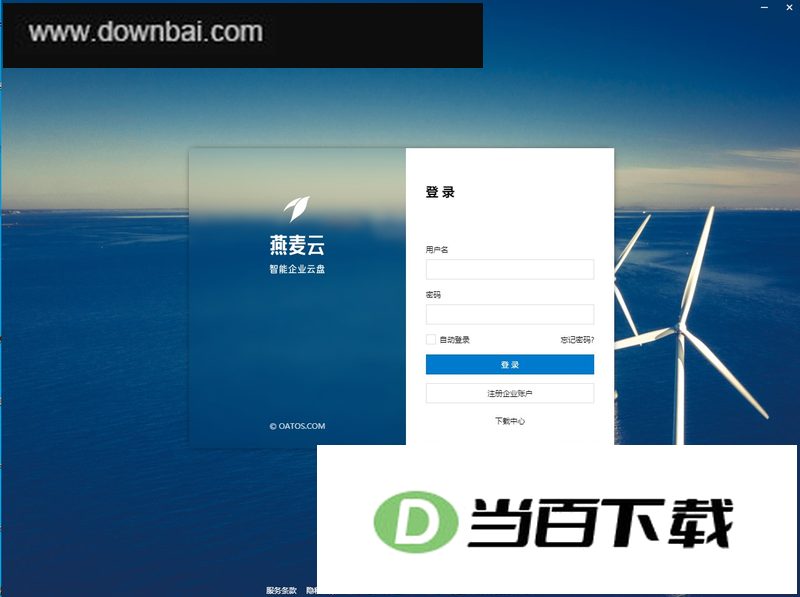Image resolution: width=800 pixels, height=597 pixels.
Task: Close the login window
Action: coord(789,7)
